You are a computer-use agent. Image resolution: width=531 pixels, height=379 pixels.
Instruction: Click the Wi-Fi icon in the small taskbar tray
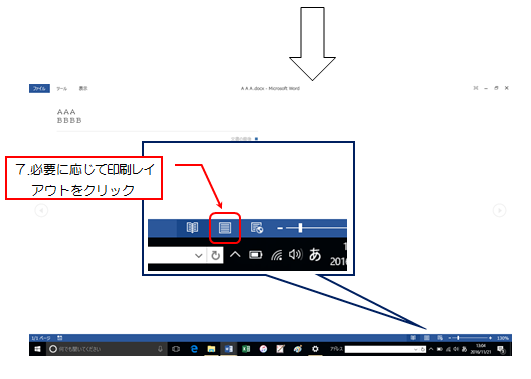(448, 349)
